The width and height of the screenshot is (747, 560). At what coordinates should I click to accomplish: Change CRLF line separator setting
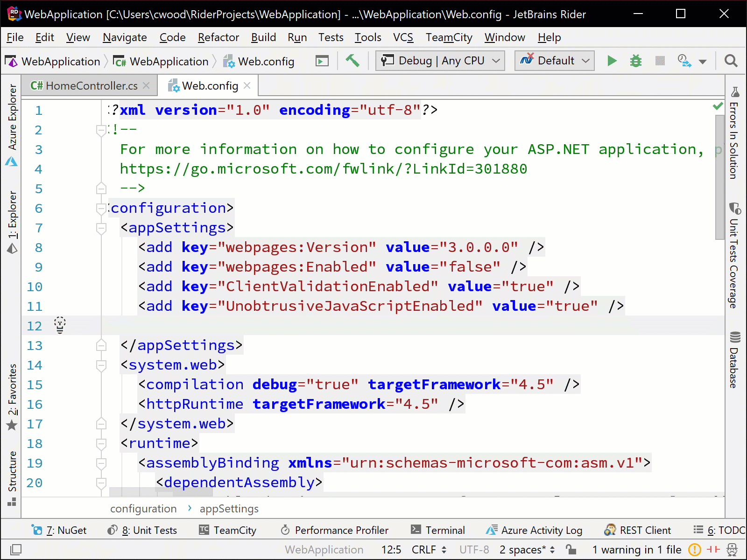pyautogui.click(x=429, y=550)
